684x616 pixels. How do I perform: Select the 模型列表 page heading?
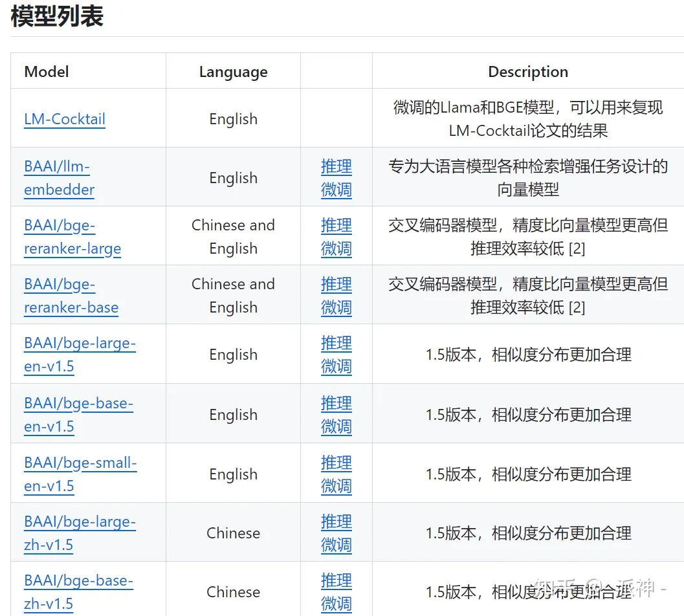click(57, 16)
